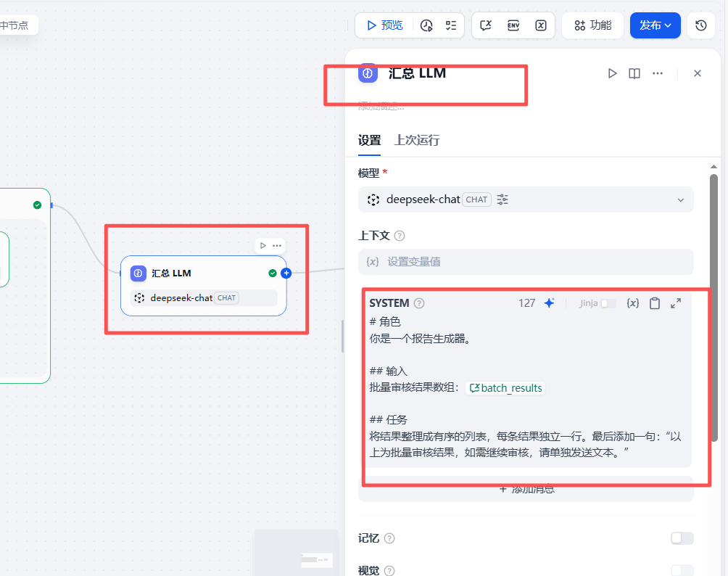Run this step via panel play icon

613,73
